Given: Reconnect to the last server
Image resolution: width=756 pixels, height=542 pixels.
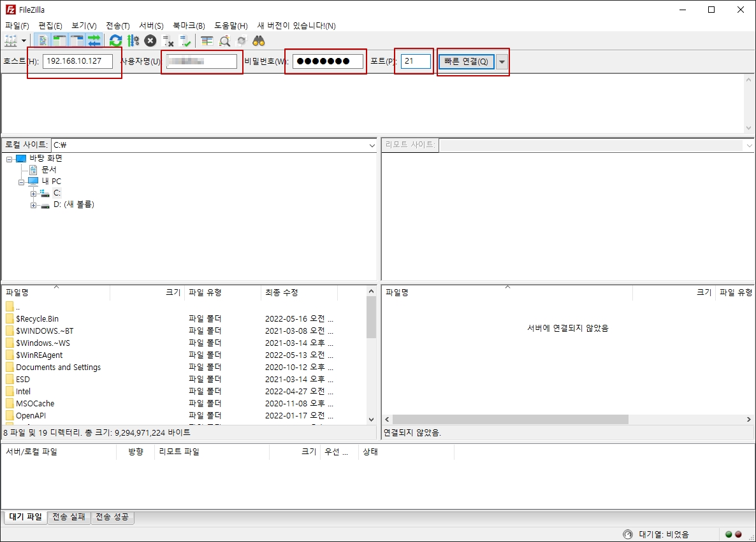Looking at the screenshot, I should [185, 41].
